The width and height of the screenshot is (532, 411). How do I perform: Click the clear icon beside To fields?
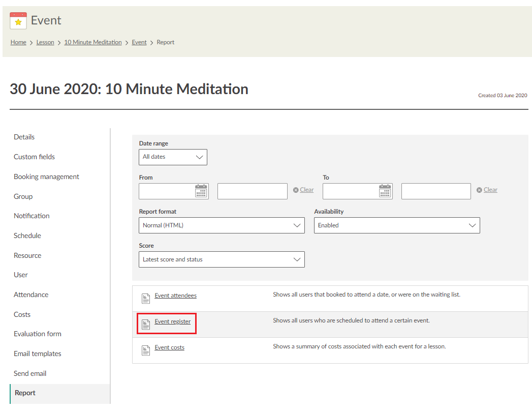pos(479,190)
